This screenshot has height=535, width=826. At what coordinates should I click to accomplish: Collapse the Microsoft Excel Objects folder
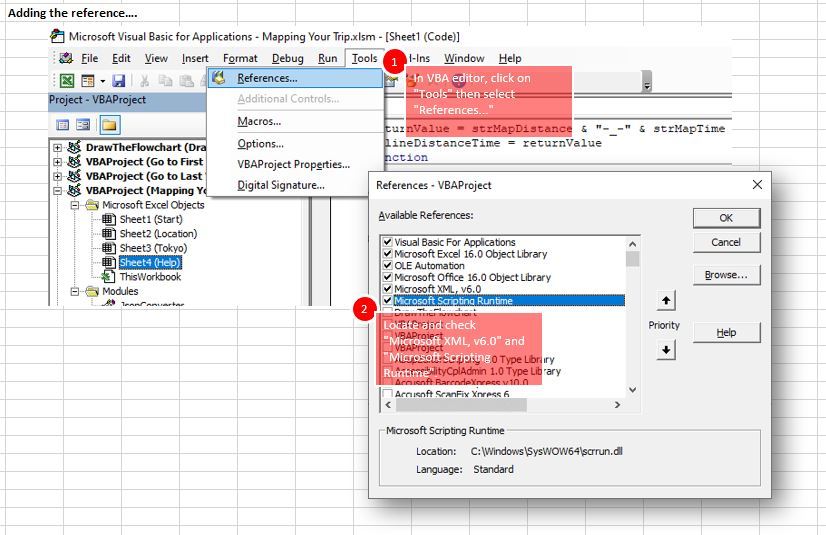coord(75,205)
